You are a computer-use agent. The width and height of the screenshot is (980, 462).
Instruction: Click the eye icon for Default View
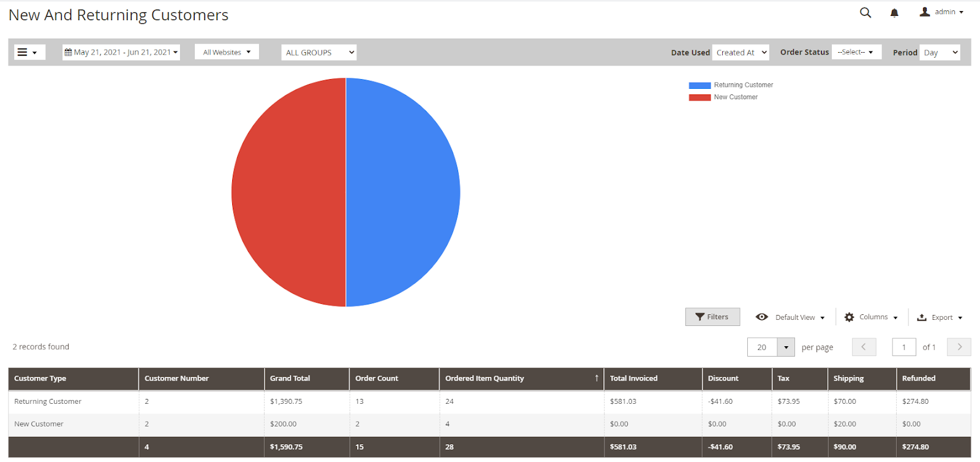tap(761, 317)
